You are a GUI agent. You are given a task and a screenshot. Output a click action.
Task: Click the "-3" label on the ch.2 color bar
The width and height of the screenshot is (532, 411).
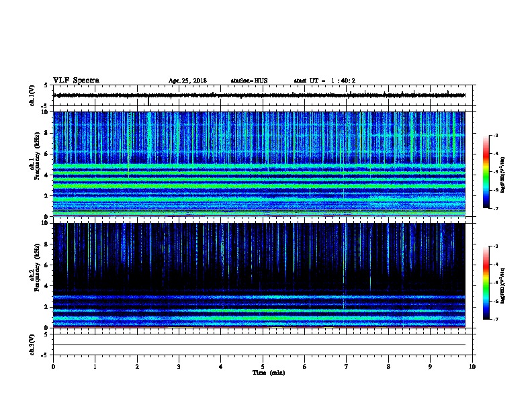495,246
